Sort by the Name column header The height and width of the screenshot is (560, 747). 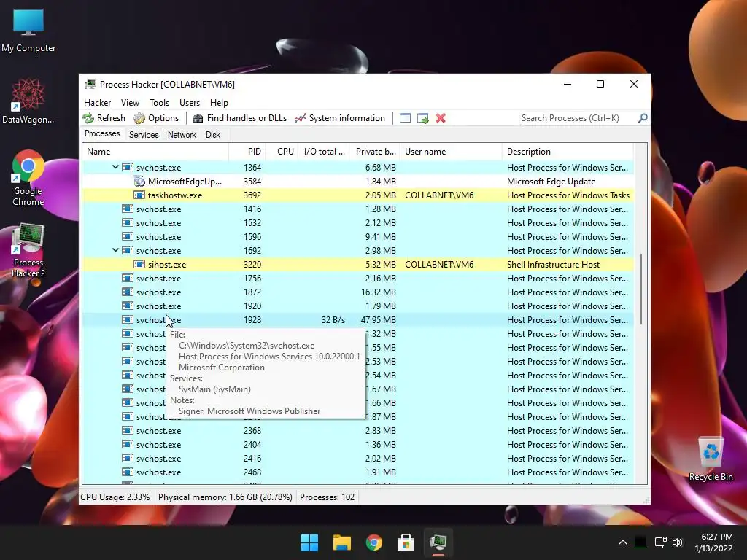pos(155,152)
